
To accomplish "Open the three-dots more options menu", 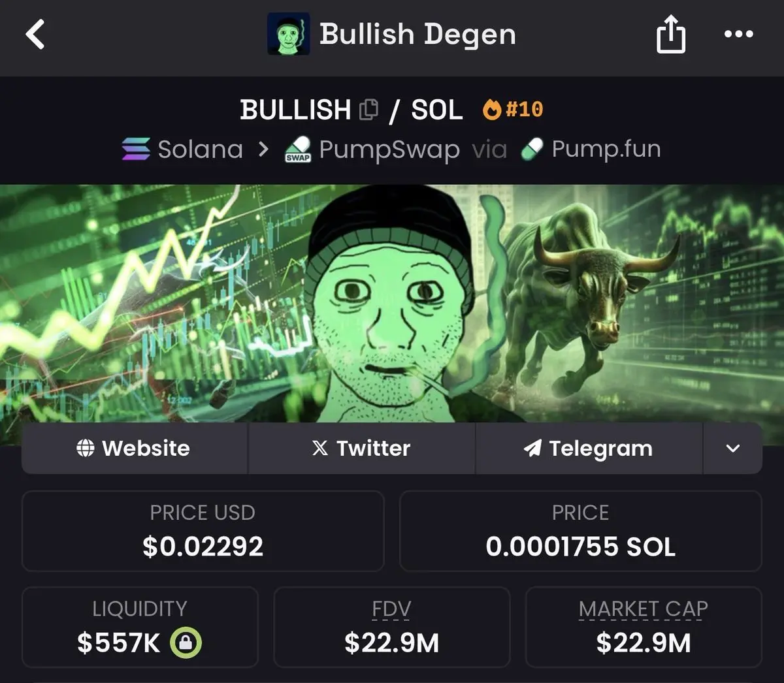I will [739, 34].
